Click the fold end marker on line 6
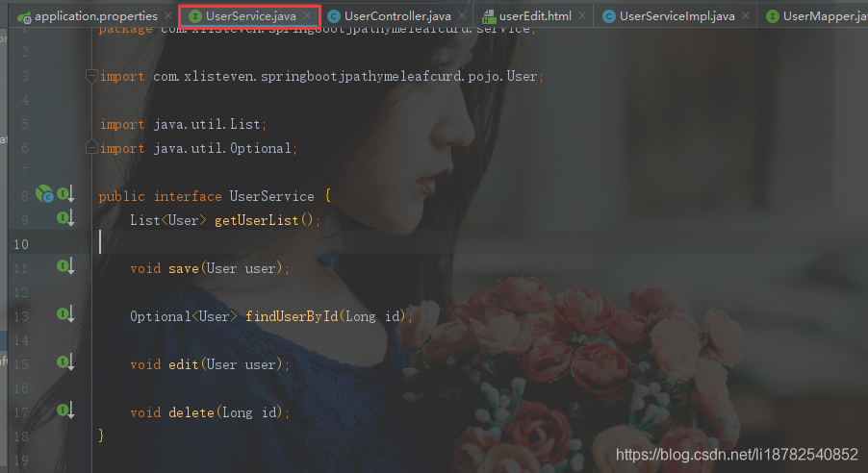The width and height of the screenshot is (868, 473). coord(91,147)
